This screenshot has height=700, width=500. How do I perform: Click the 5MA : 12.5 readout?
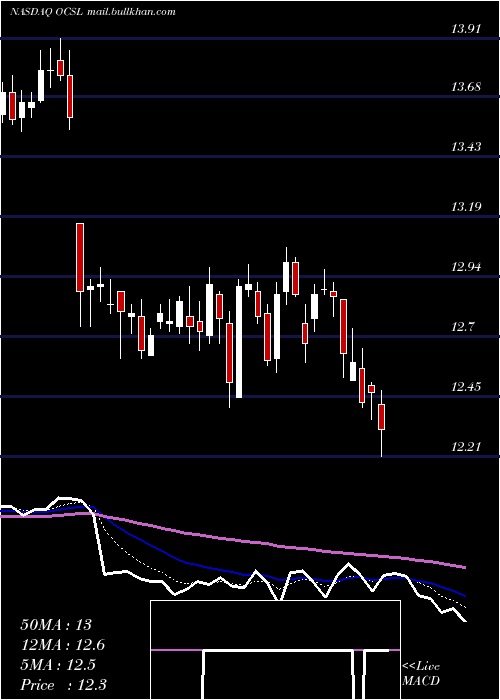pos(58,665)
